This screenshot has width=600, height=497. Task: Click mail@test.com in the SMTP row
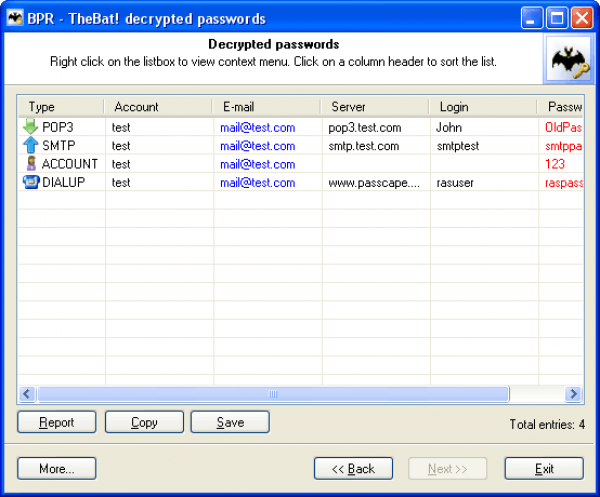pos(258,145)
